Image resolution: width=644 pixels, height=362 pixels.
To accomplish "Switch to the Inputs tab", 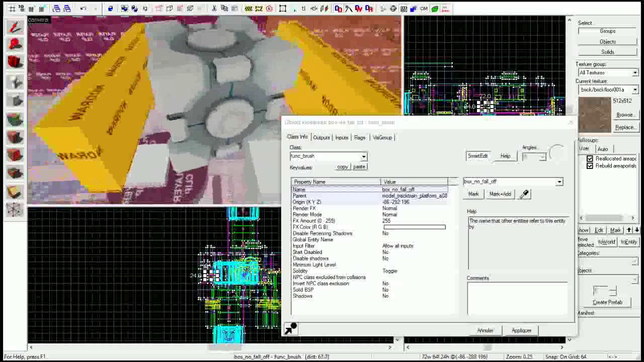I will [x=342, y=137].
